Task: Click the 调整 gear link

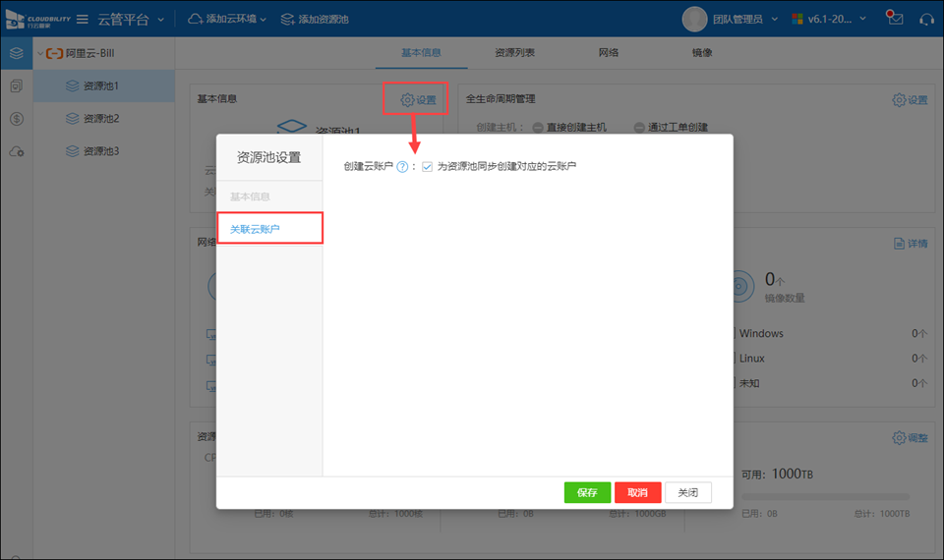Action: coord(910,438)
